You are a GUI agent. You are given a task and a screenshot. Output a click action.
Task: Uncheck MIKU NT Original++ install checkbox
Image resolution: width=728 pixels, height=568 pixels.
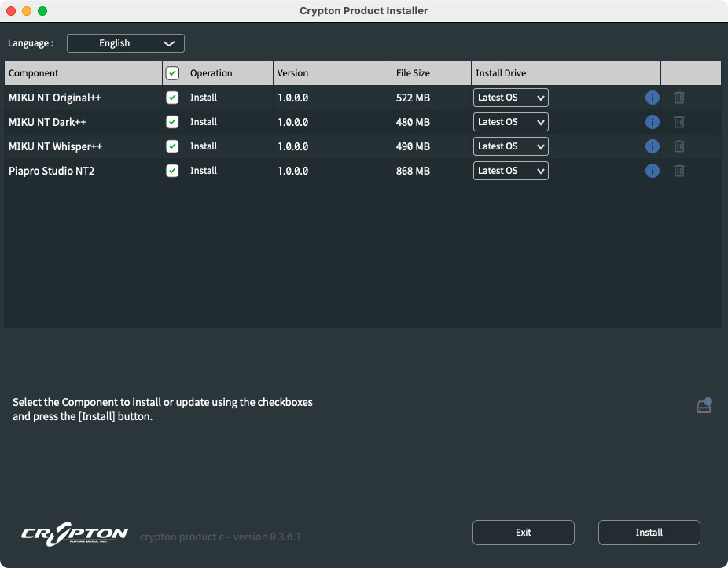click(x=172, y=98)
